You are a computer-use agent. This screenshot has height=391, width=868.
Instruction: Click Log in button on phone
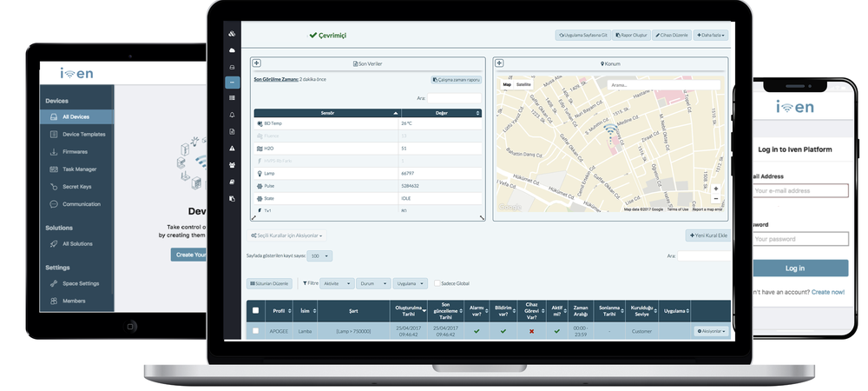tap(800, 268)
